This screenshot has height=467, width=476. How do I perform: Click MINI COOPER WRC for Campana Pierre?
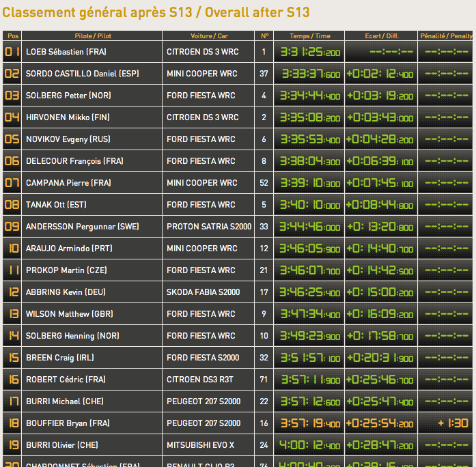pos(202,183)
